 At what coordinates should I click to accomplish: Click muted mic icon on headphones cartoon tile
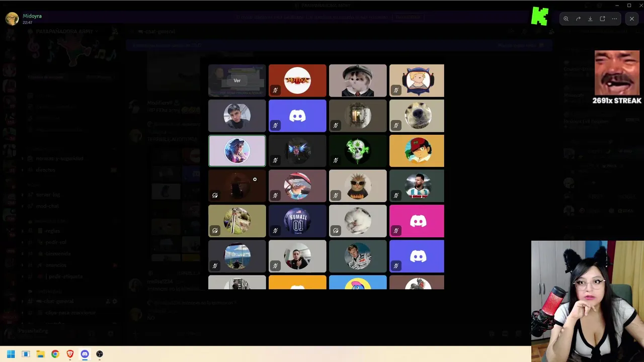click(x=396, y=90)
